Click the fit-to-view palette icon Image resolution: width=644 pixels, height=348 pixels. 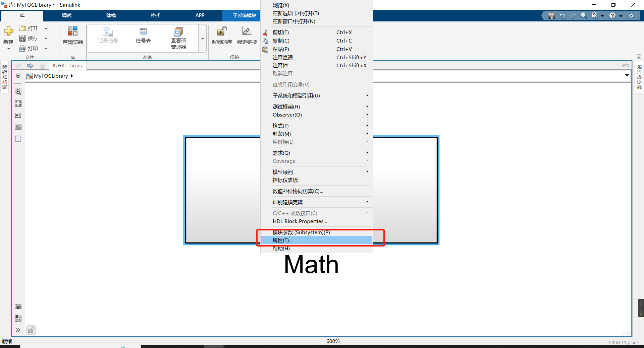tap(18, 103)
